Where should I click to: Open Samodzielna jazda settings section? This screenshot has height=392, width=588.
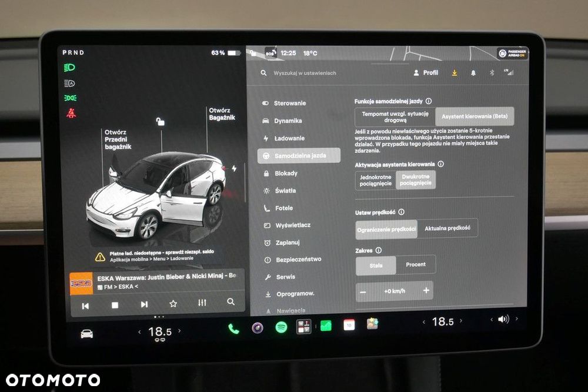pyautogui.click(x=299, y=155)
